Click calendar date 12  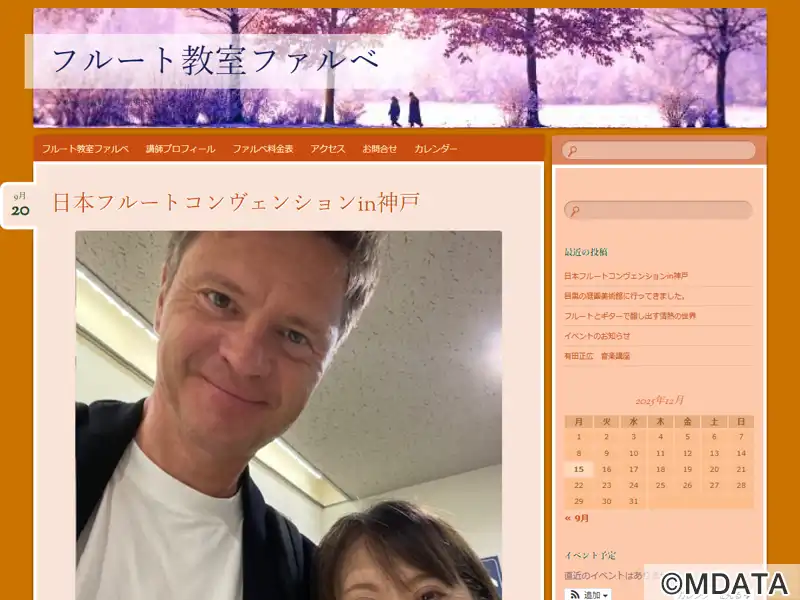point(687,454)
